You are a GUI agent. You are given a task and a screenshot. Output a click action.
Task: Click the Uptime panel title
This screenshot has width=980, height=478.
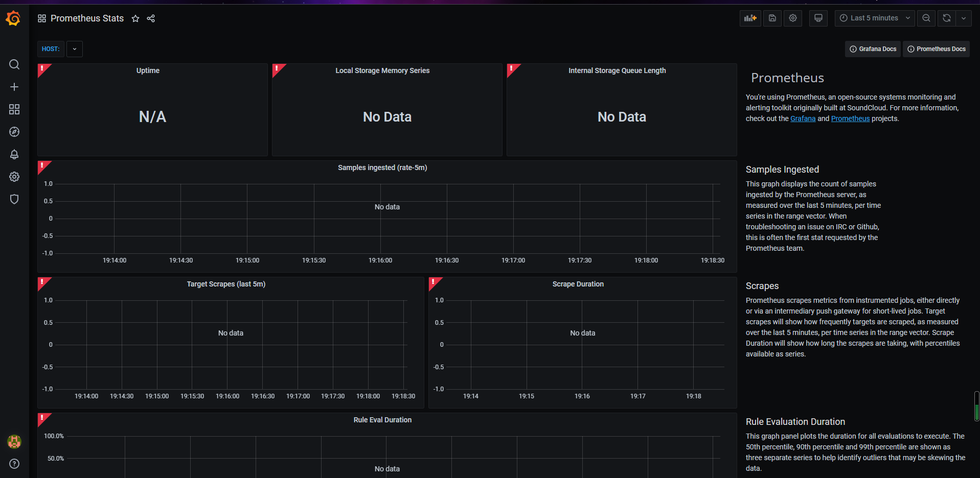pos(148,70)
